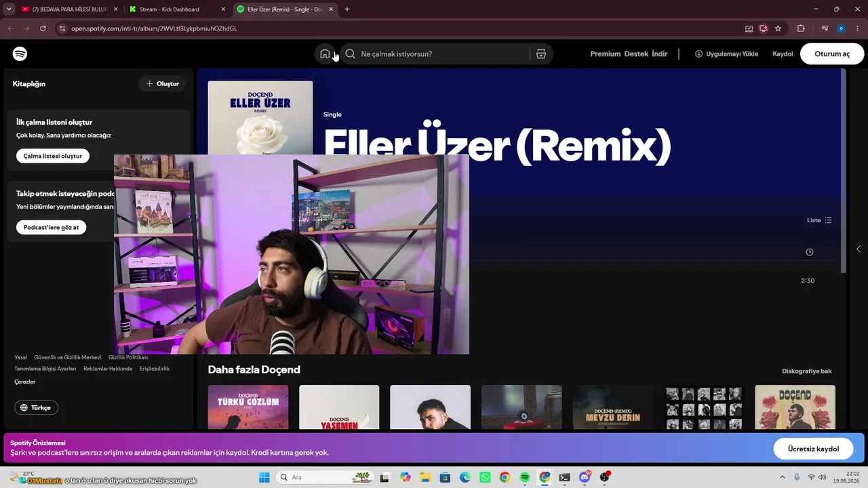Go to Spotify home via house icon
Image resolution: width=868 pixels, height=488 pixels.
[x=325, y=54]
